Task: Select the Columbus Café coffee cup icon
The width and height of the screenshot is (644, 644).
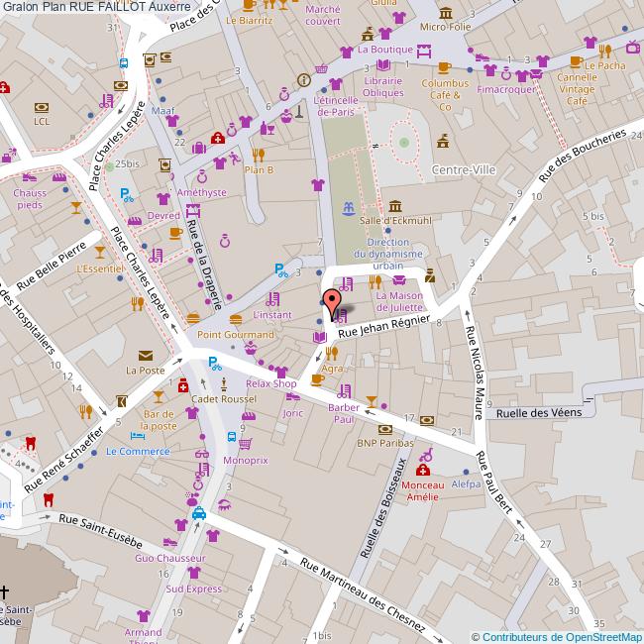Action: click(444, 67)
